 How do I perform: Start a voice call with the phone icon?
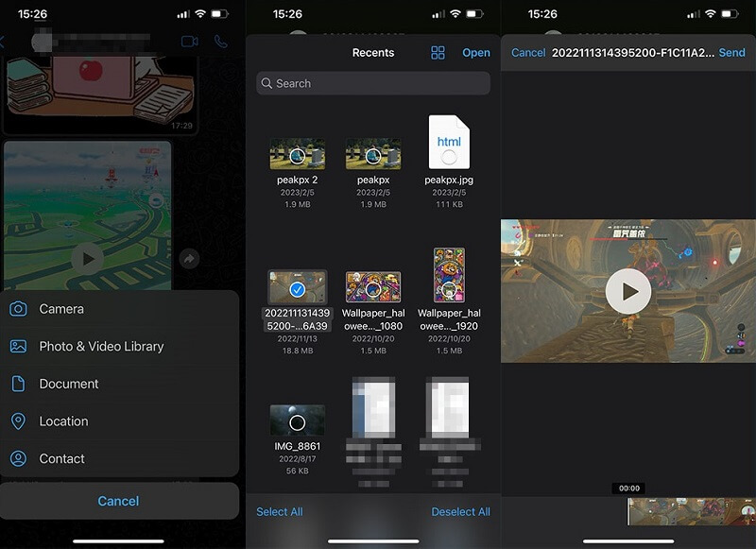click(221, 42)
